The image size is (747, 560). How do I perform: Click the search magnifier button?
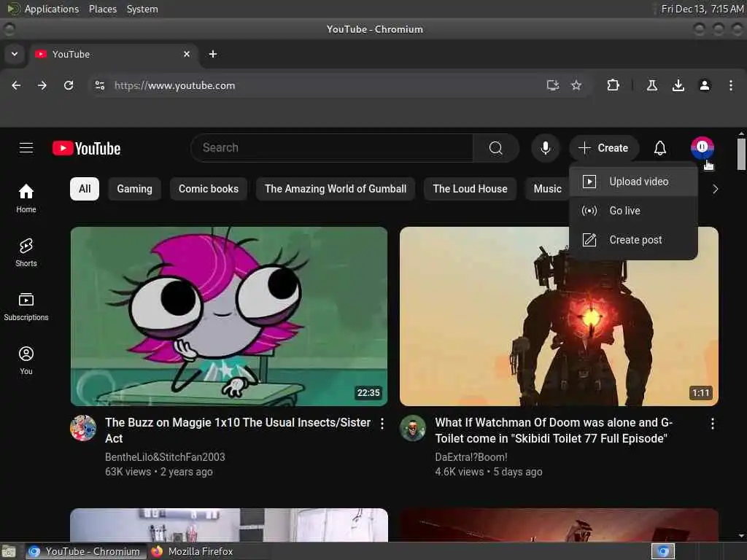tap(495, 148)
